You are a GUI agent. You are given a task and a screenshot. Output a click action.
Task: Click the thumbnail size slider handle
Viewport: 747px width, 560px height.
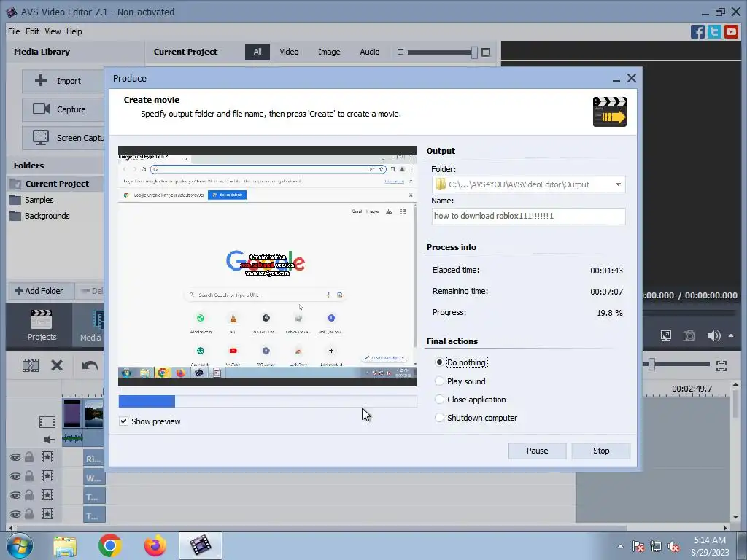coord(474,52)
